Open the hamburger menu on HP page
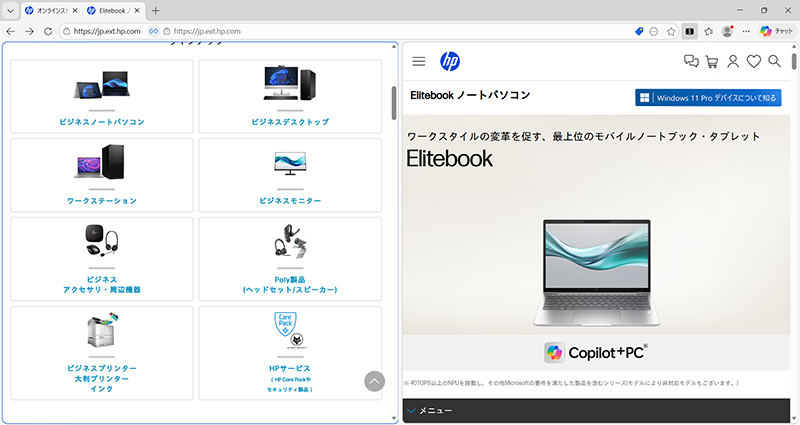The width and height of the screenshot is (800, 425). coord(419,61)
